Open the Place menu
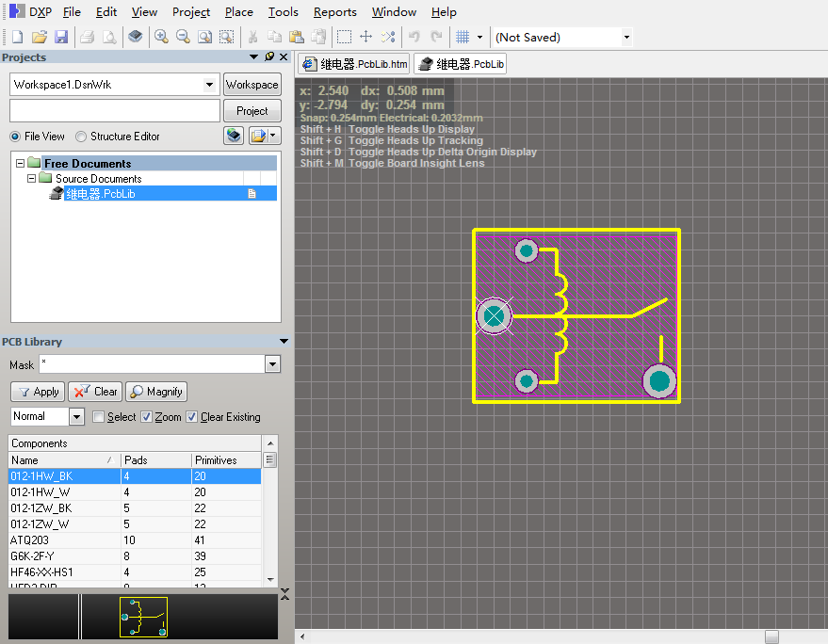The image size is (828, 644). pos(238,11)
